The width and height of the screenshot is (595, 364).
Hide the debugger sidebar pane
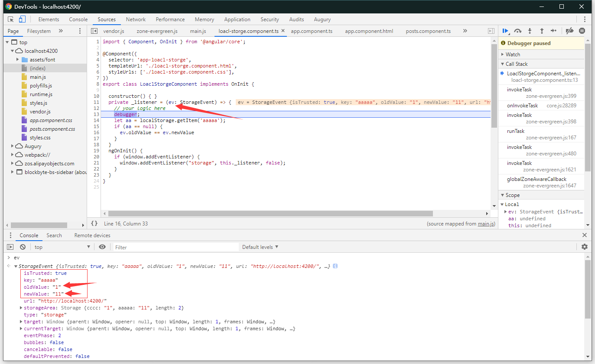pyautogui.click(x=491, y=31)
